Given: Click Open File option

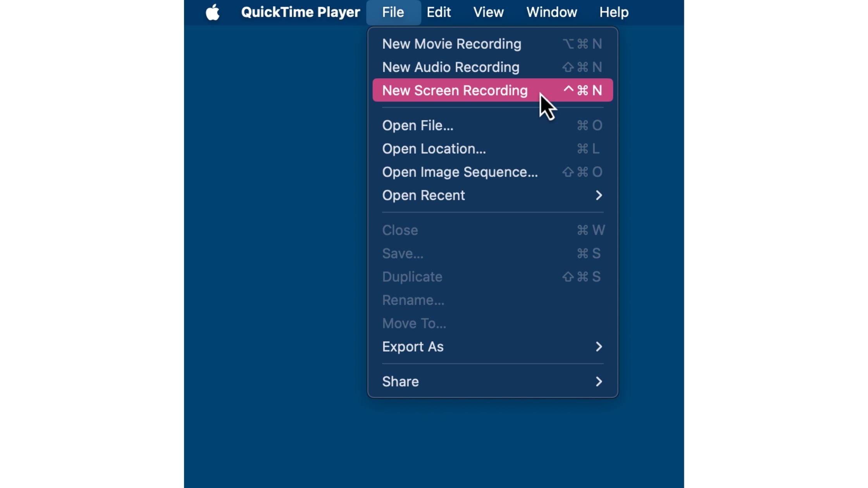Looking at the screenshot, I should 418,125.
